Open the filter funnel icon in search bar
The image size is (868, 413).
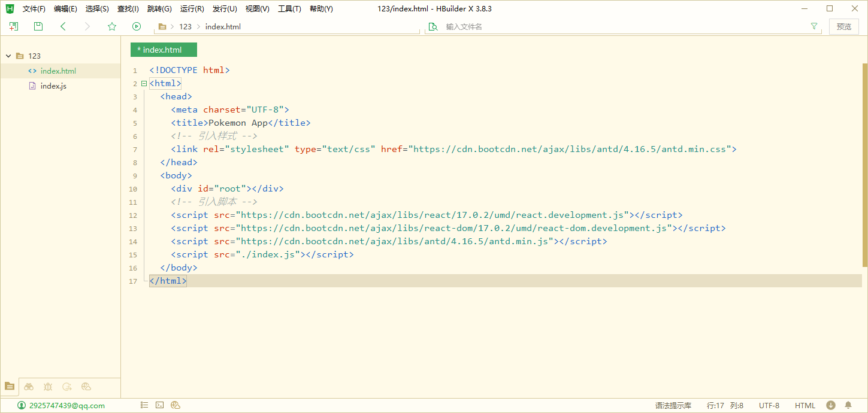[813, 26]
